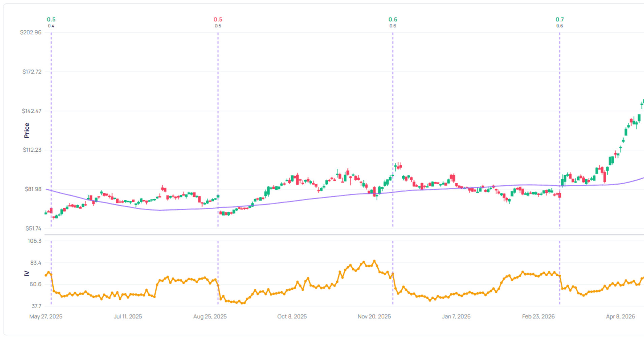Click the $81.98 price axis label
Viewport: 644px width, 337px height.
pyautogui.click(x=33, y=189)
